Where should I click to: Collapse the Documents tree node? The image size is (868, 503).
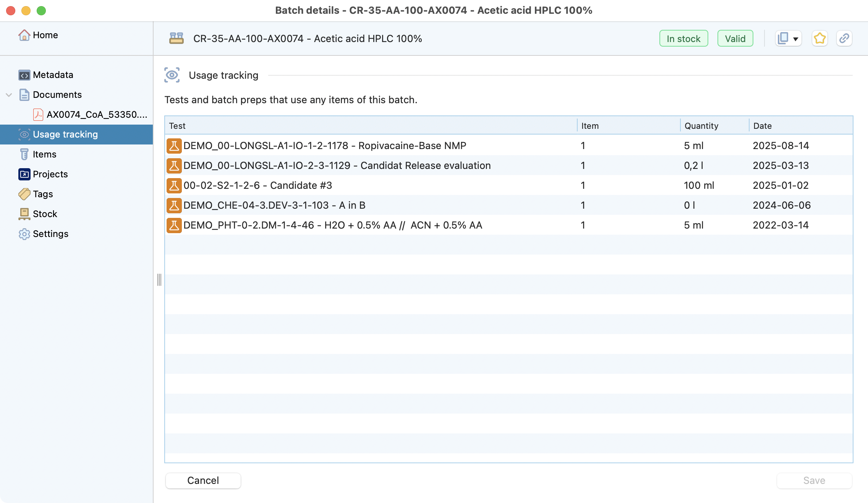pos(9,95)
